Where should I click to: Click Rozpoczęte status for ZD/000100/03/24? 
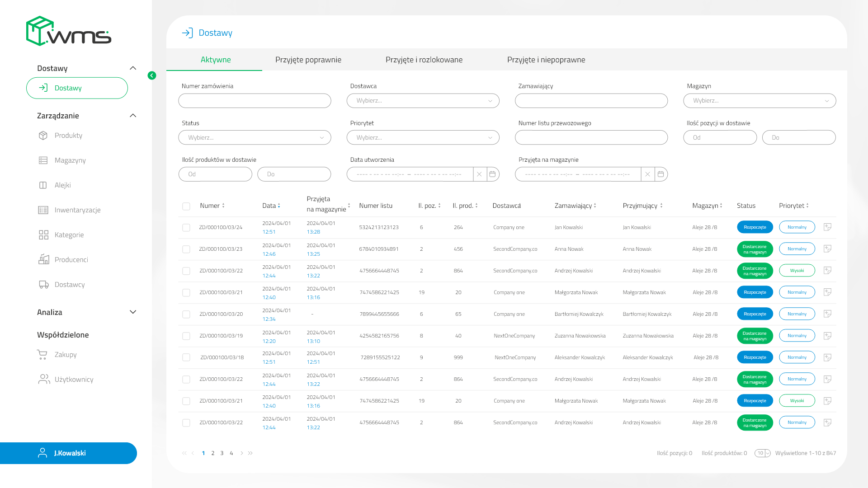point(755,227)
